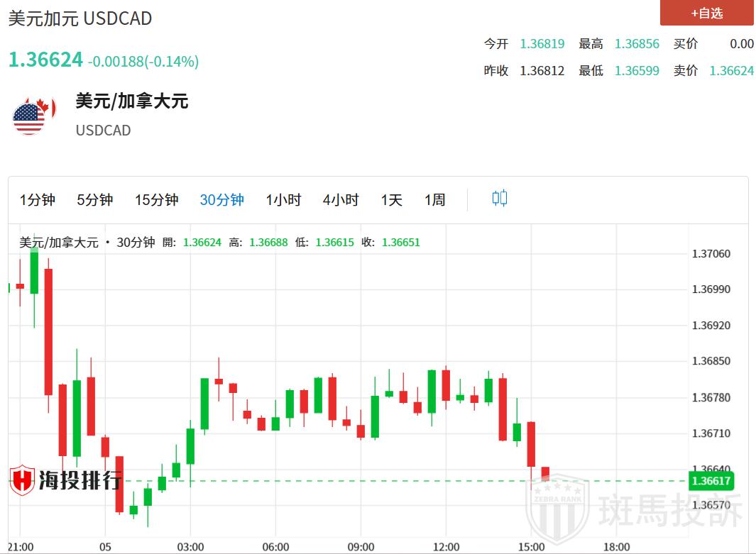Screen dimensions: 756x554
Task: Click the tall red candle near 21:00
Action: (48, 331)
